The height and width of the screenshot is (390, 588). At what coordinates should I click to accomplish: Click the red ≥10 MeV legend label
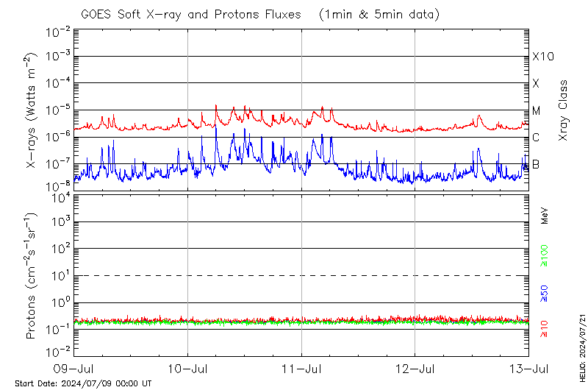[x=545, y=329]
